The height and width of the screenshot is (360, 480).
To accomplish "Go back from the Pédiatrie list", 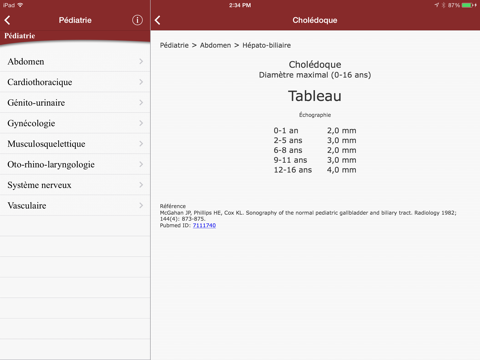I will tap(7, 20).
